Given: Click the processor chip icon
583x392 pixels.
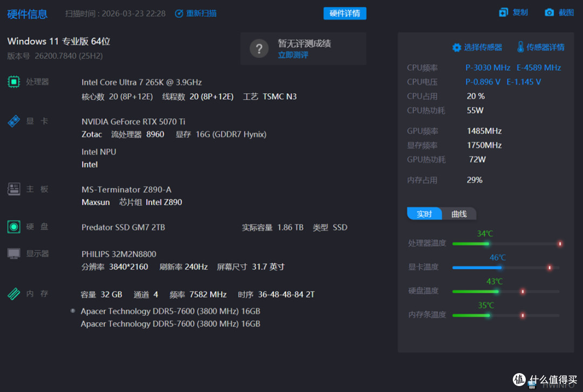Looking at the screenshot, I should [x=13, y=82].
